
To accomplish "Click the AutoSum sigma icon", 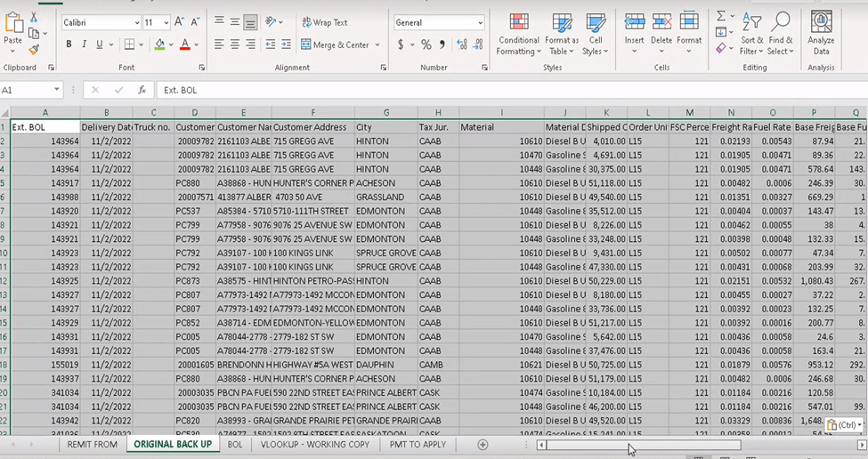I will coord(721,16).
